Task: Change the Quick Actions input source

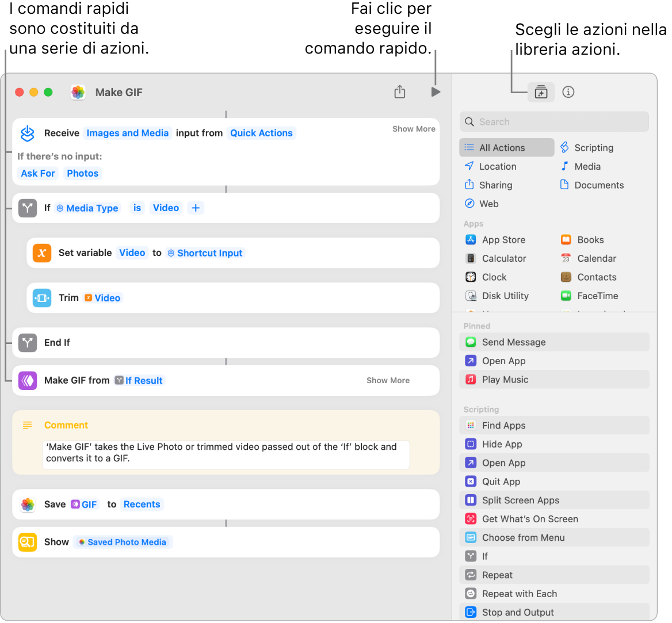Action: point(261,133)
